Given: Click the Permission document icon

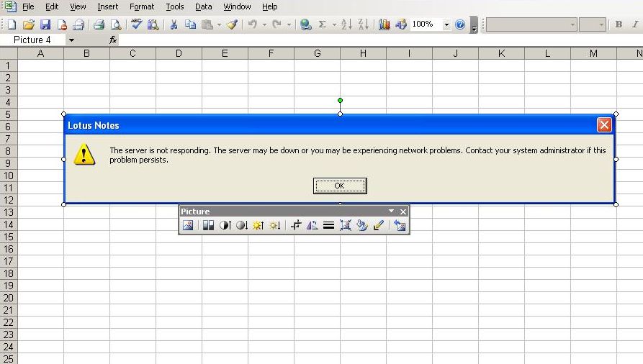Looking at the screenshot, I should [x=62, y=24].
